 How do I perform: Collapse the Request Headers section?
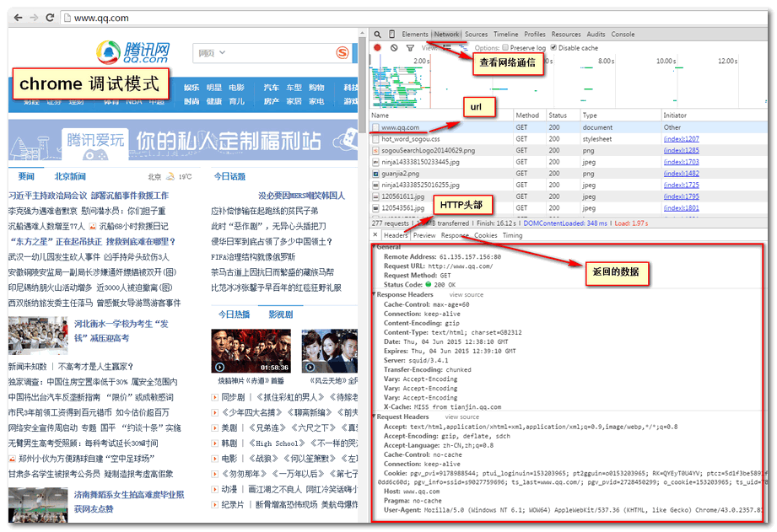pos(374,416)
